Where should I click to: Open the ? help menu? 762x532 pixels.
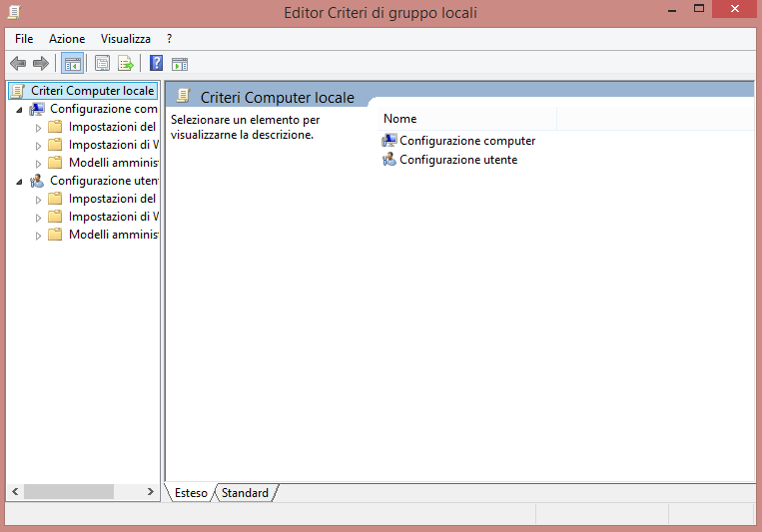[x=169, y=39]
